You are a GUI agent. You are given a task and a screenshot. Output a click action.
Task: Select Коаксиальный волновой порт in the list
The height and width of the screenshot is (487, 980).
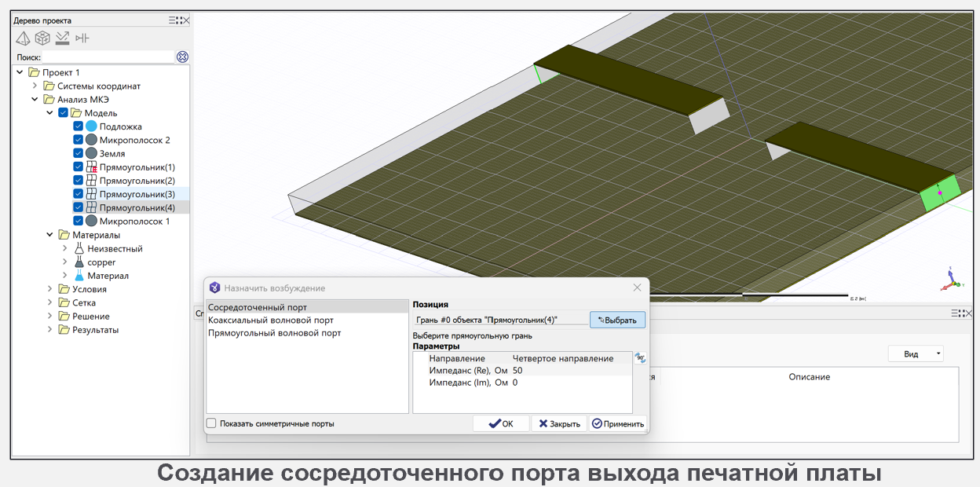point(271,320)
